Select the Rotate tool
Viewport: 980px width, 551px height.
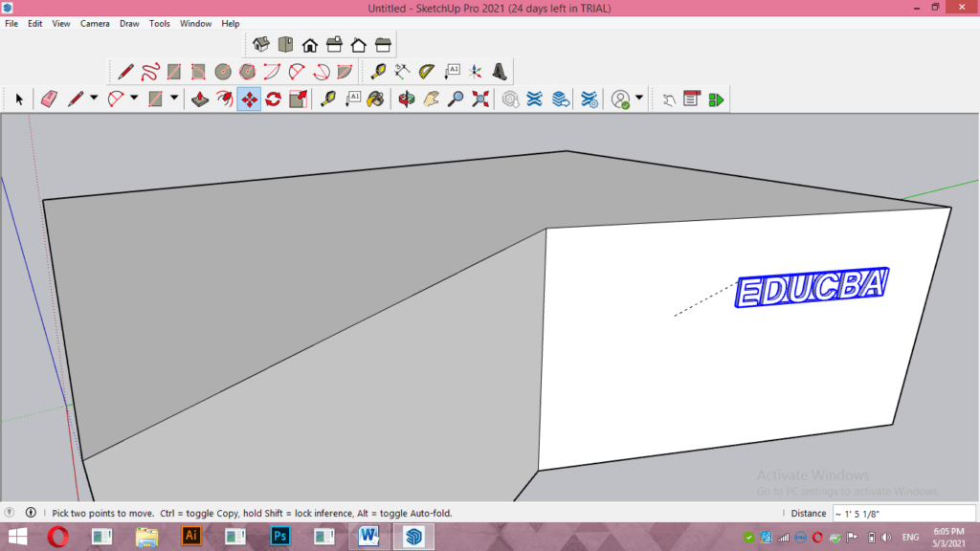pos(273,99)
